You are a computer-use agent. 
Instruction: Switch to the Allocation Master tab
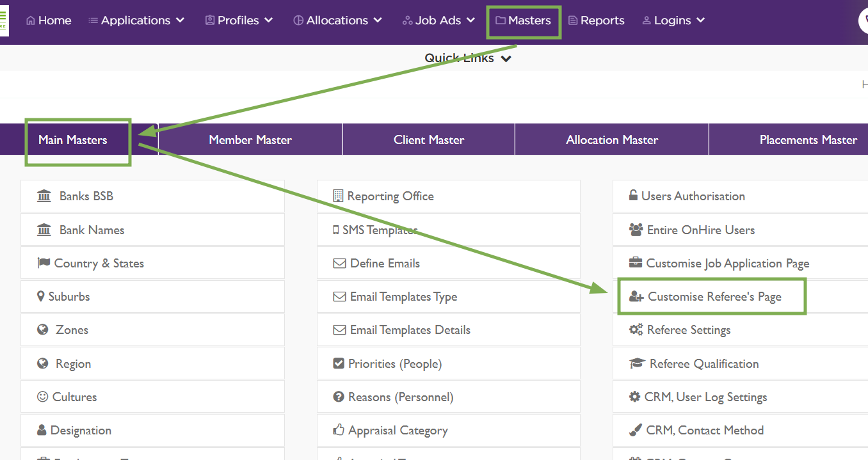pyautogui.click(x=612, y=139)
